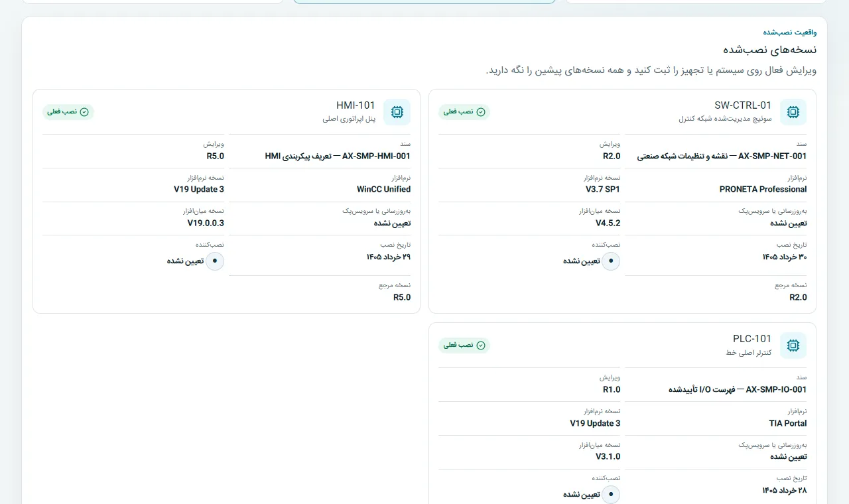Open document AX-SMP-IO-001 — فهرست I/O تأییدشده
This screenshot has width=849, height=504.
click(738, 390)
